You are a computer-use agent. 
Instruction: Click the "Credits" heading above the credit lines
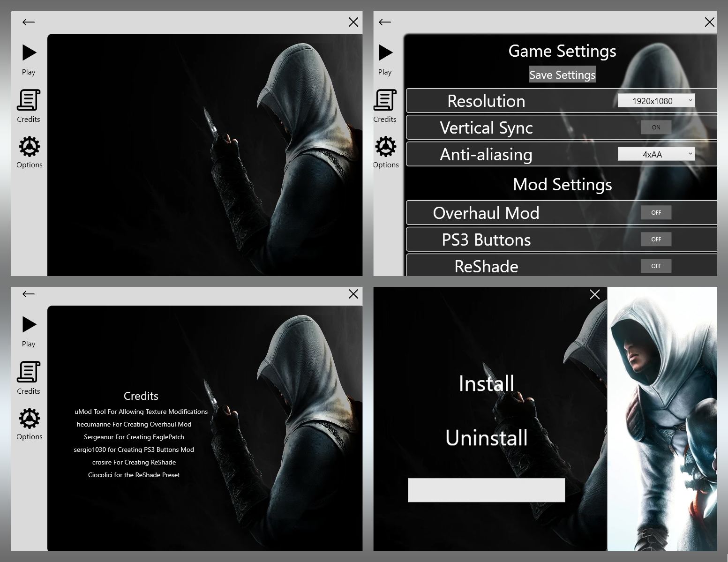coord(141,396)
